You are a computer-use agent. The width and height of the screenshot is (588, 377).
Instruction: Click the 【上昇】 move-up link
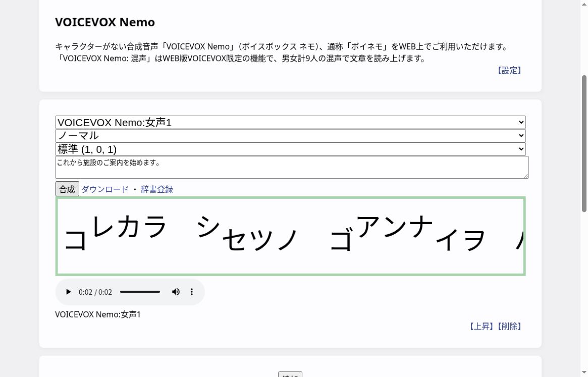pyautogui.click(x=481, y=327)
